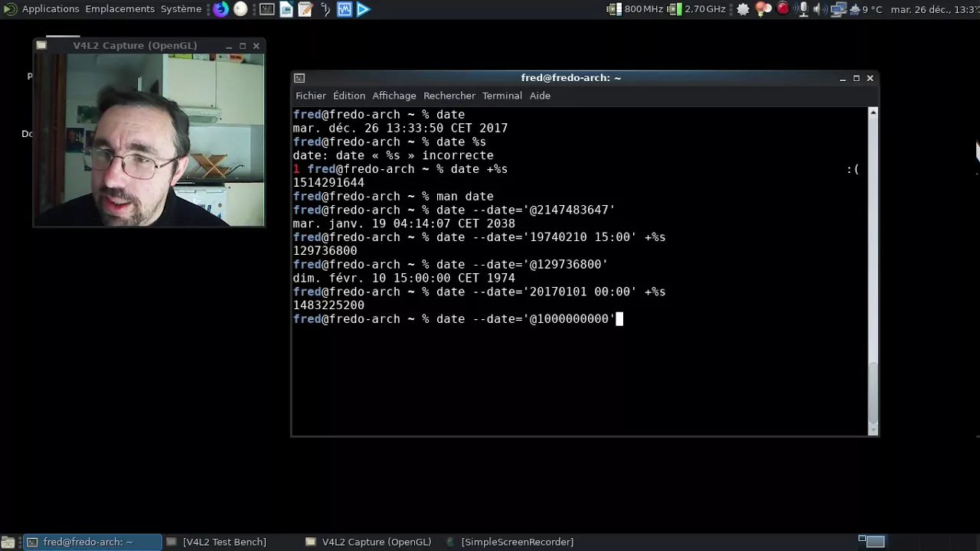Launch the Firefox browser icon
This screenshot has width=980, height=551.
click(220, 9)
